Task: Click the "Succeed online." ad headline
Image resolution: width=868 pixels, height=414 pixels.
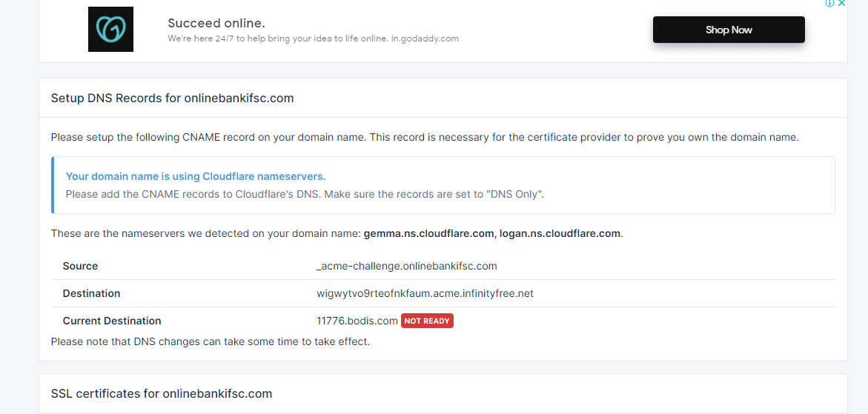Action: (216, 23)
